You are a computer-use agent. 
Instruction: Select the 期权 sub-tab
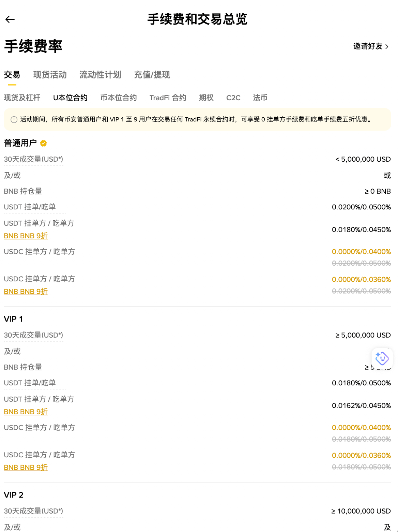pyautogui.click(x=206, y=98)
